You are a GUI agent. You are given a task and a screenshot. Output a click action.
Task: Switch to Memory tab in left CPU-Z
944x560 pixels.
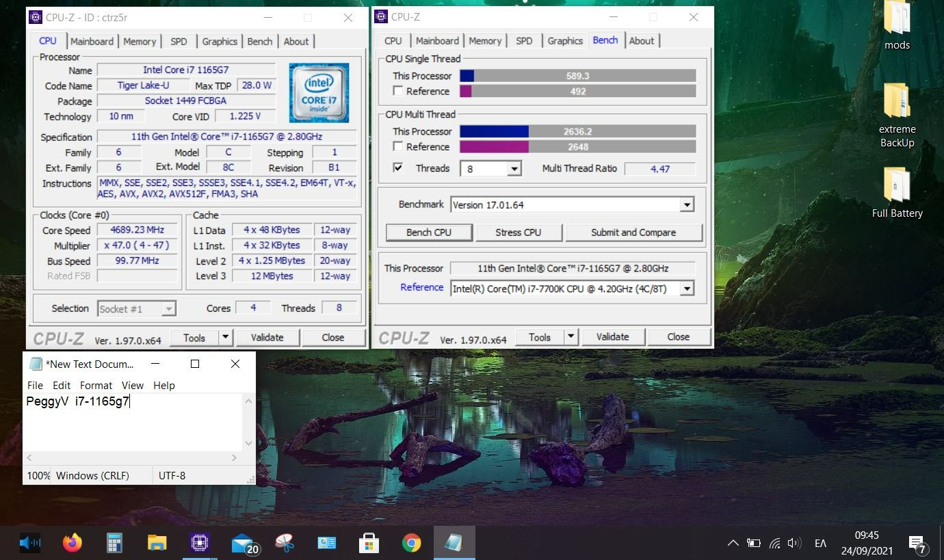[140, 42]
